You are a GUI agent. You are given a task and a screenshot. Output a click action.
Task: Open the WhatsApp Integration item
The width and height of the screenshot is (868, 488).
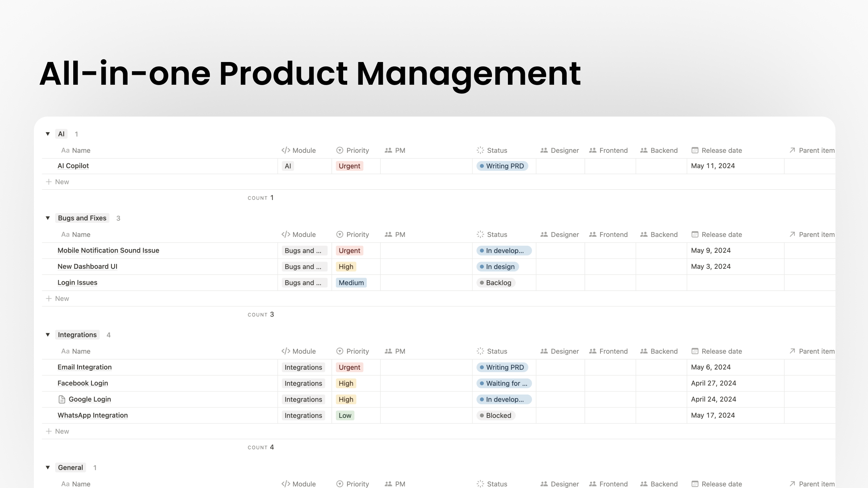pyautogui.click(x=93, y=415)
